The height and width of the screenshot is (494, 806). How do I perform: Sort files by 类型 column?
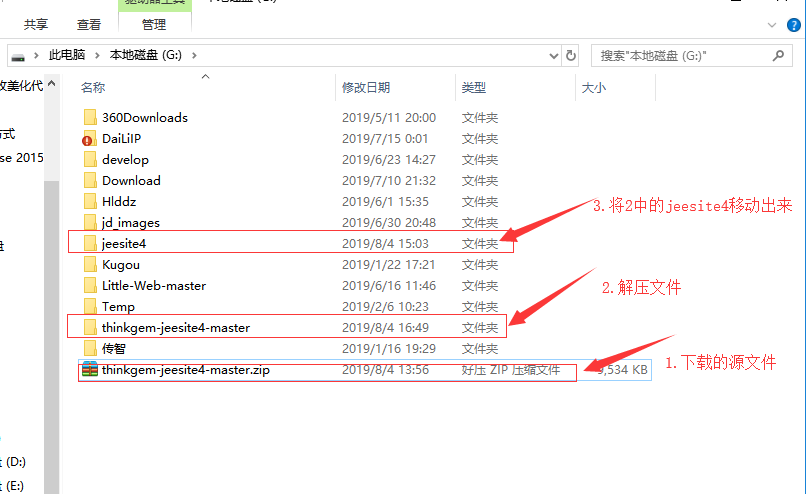473,87
